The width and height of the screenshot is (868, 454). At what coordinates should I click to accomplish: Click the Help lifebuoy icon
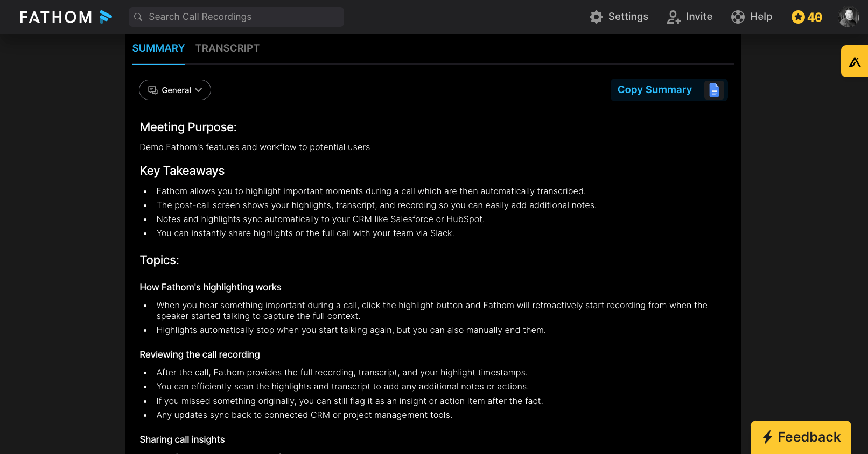(x=738, y=17)
